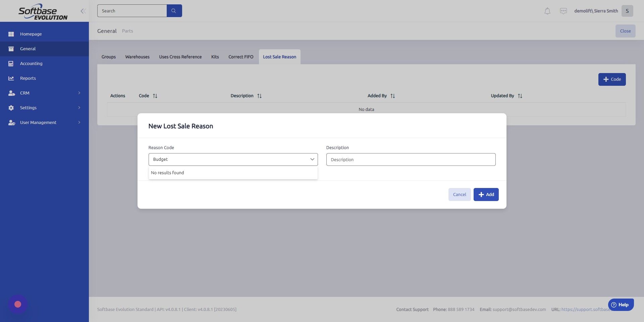Click the plus Code button
Viewport: 644px width, 322px height.
click(612, 79)
